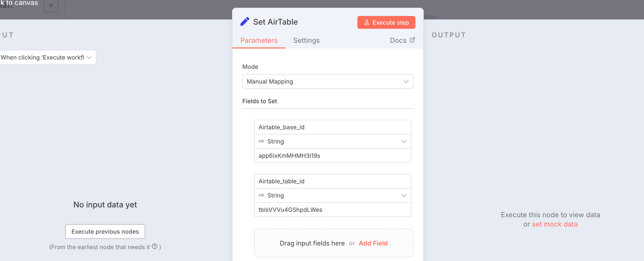The height and width of the screenshot is (261, 644).
Task: Click the Add Field link
Action: click(373, 243)
